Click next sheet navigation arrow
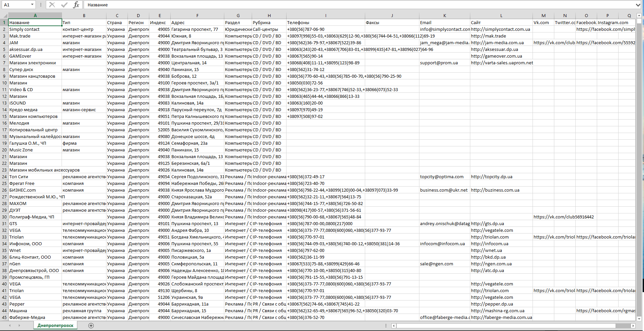Viewport: 644px width, 331px height. [x=19, y=325]
